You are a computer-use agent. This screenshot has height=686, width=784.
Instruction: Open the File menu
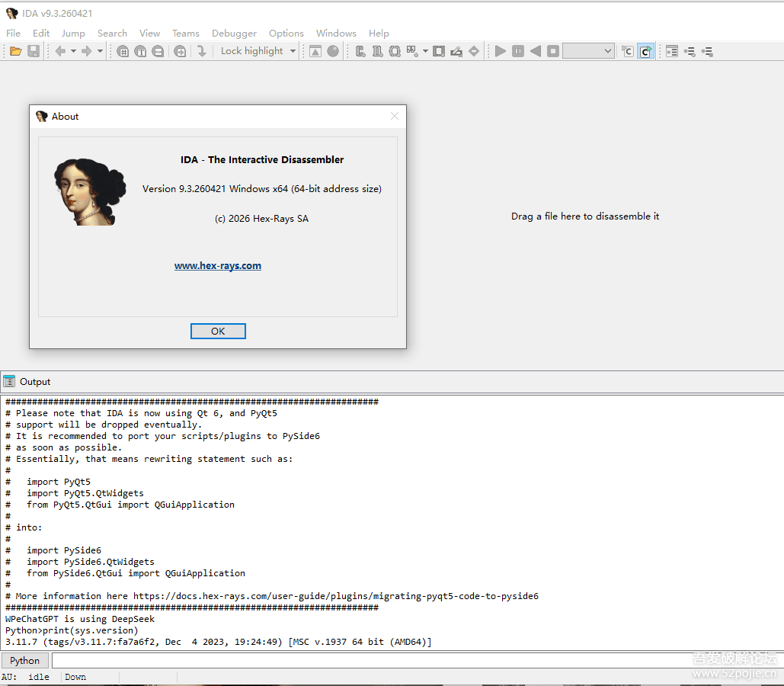13,33
